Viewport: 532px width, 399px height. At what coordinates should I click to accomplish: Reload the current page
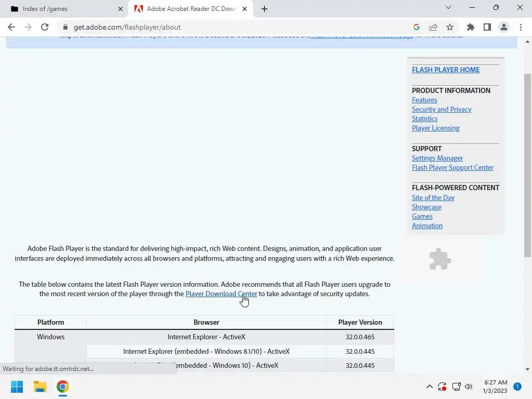[x=45, y=27]
